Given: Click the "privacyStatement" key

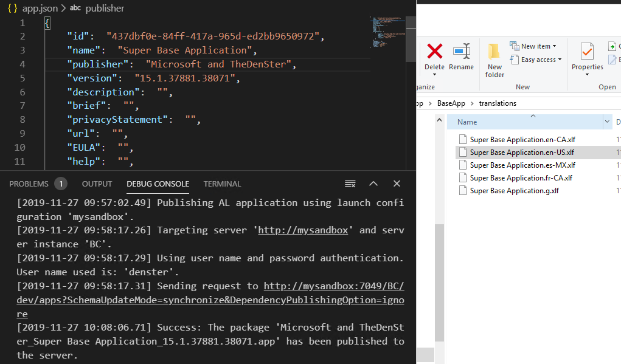Looking at the screenshot, I should (x=117, y=120).
